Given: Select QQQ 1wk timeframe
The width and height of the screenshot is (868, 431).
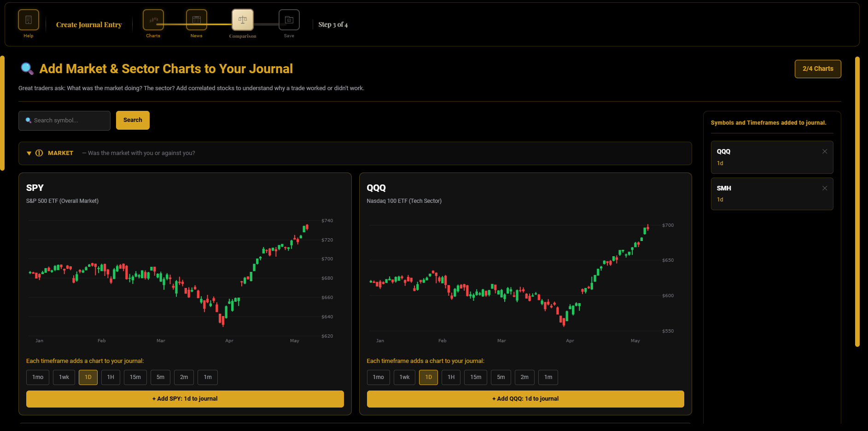Looking at the screenshot, I should 405,377.
